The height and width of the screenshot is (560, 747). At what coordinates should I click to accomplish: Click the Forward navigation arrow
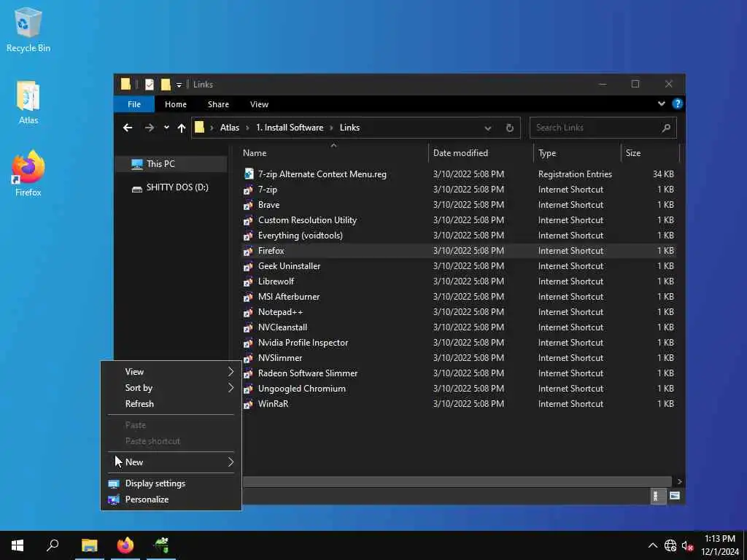tap(149, 128)
